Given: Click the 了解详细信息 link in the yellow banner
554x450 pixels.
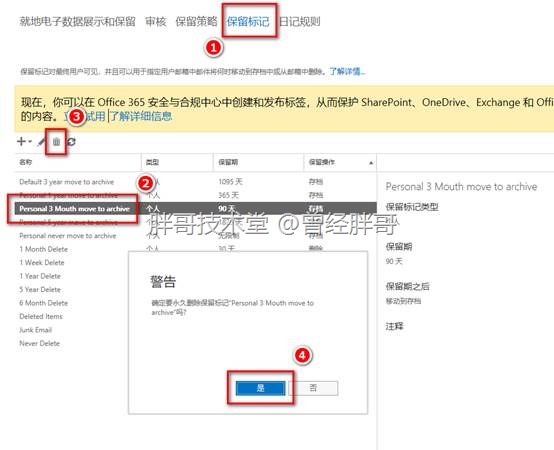Looking at the screenshot, I should pyautogui.click(x=141, y=116).
